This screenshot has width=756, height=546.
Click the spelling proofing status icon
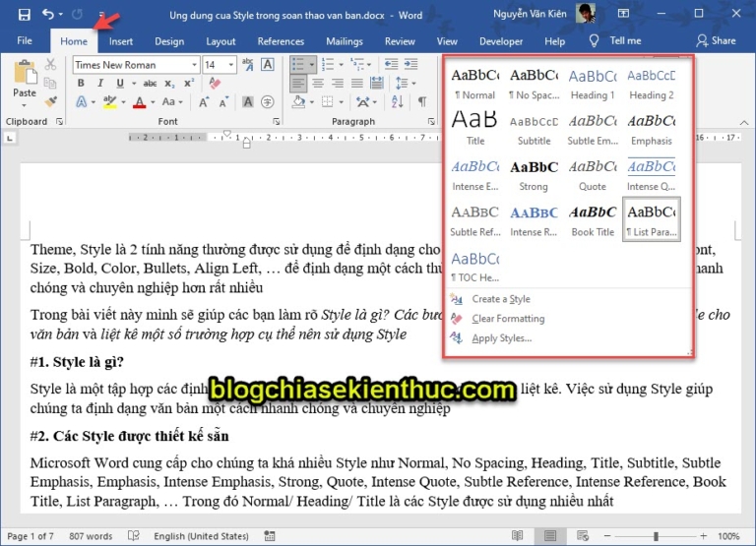[x=134, y=535]
